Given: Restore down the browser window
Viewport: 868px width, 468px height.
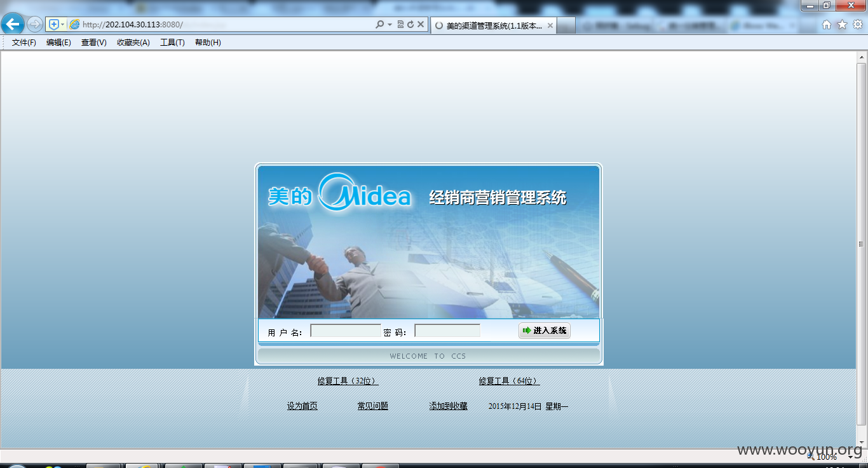Looking at the screenshot, I should click(826, 6).
